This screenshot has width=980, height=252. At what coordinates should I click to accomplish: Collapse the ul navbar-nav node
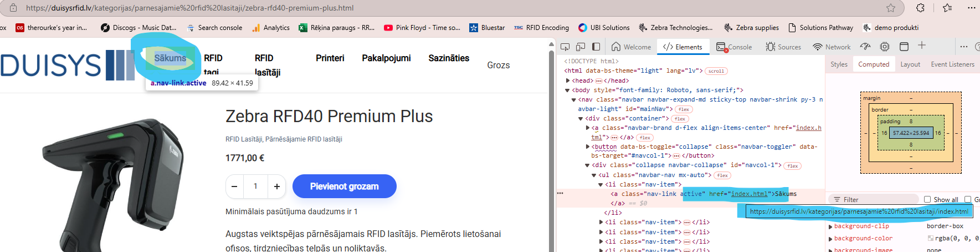[x=594, y=175]
